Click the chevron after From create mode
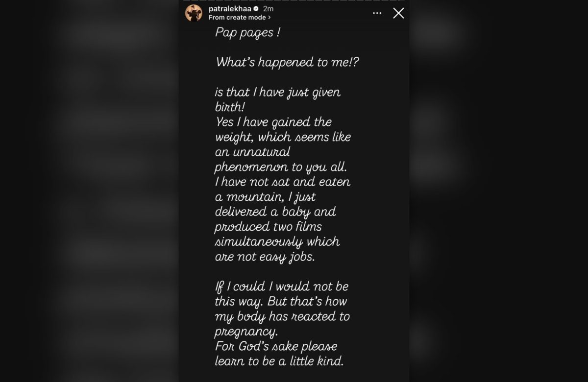The width and height of the screenshot is (588, 382). [x=269, y=18]
